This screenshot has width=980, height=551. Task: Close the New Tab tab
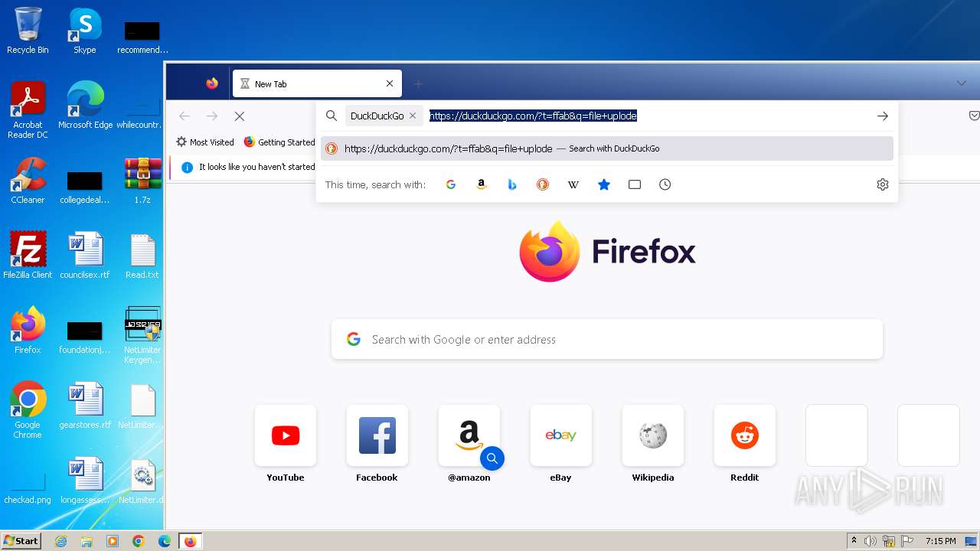click(390, 84)
